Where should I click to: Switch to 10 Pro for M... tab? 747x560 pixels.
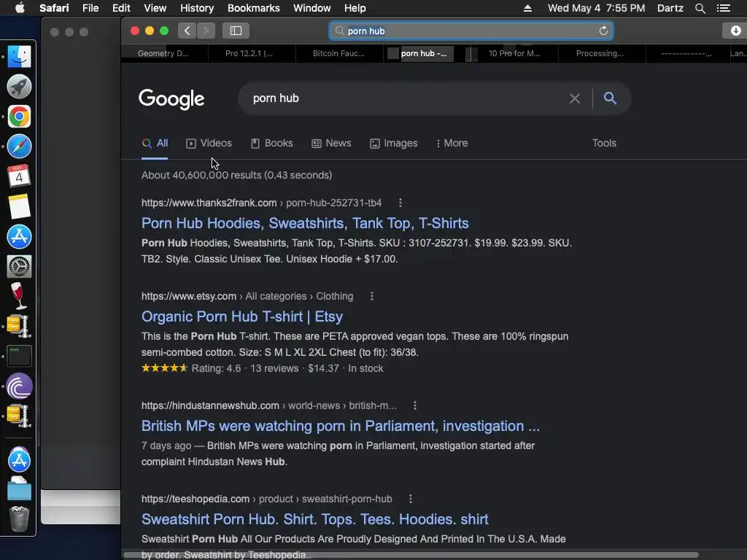[514, 53]
